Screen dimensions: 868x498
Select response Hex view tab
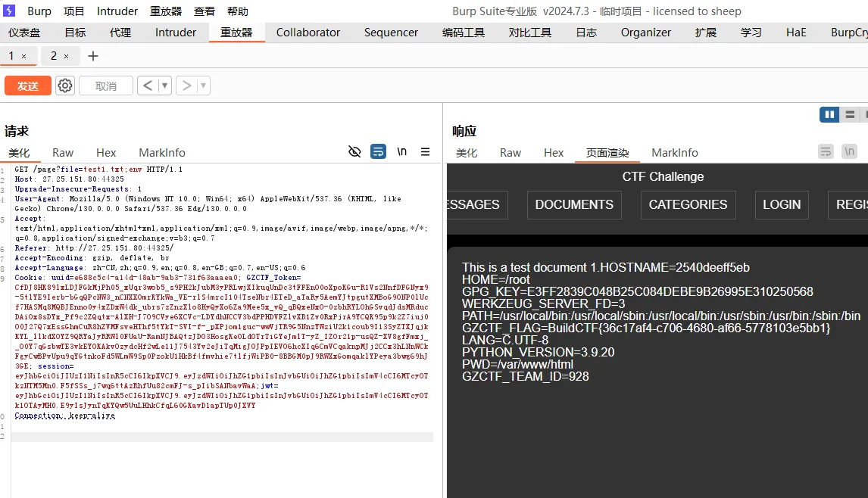pyautogui.click(x=554, y=153)
